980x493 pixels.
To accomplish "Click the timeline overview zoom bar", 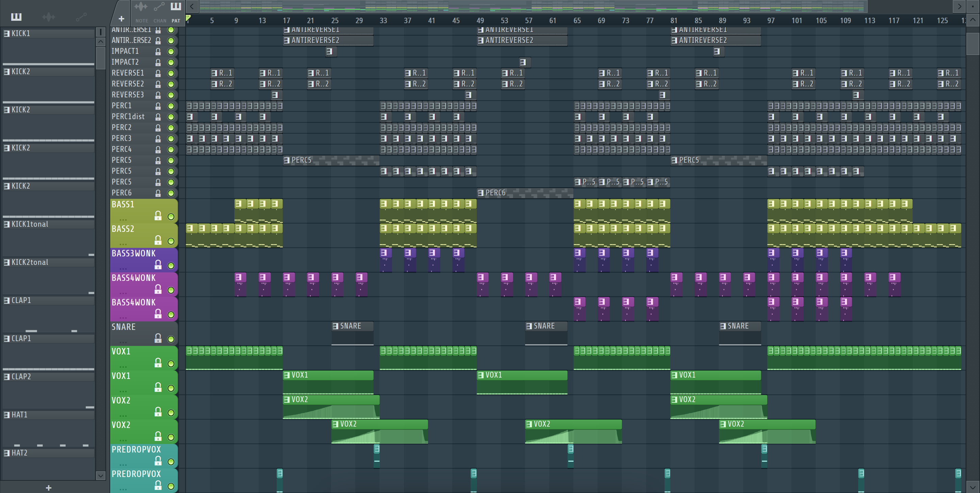I will click(x=533, y=6).
